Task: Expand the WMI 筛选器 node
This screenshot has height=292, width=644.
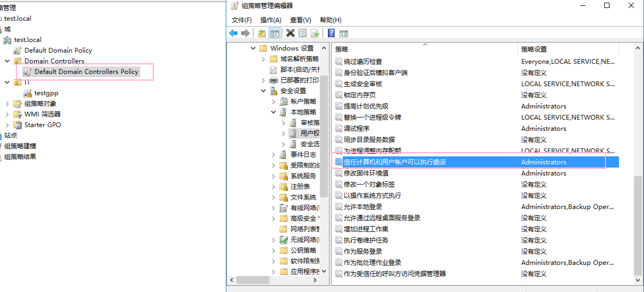Action: 7,114
